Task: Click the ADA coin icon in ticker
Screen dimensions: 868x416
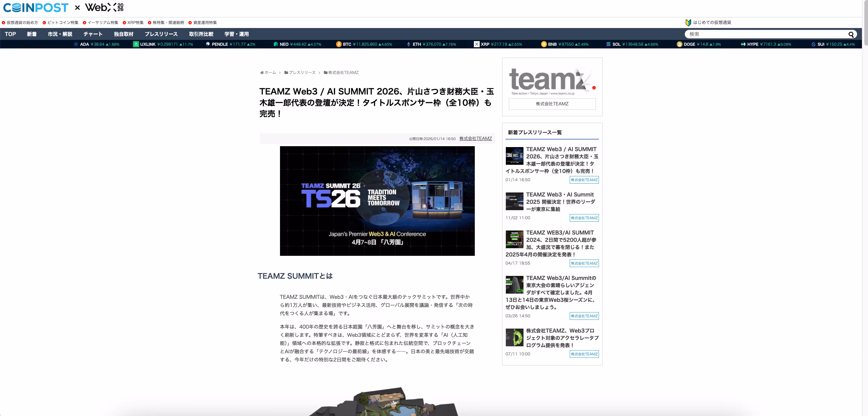Action: tap(76, 44)
